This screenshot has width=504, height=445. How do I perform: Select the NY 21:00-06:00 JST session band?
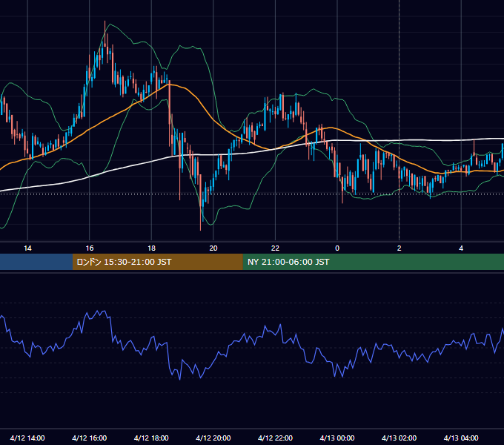[x=373, y=262]
